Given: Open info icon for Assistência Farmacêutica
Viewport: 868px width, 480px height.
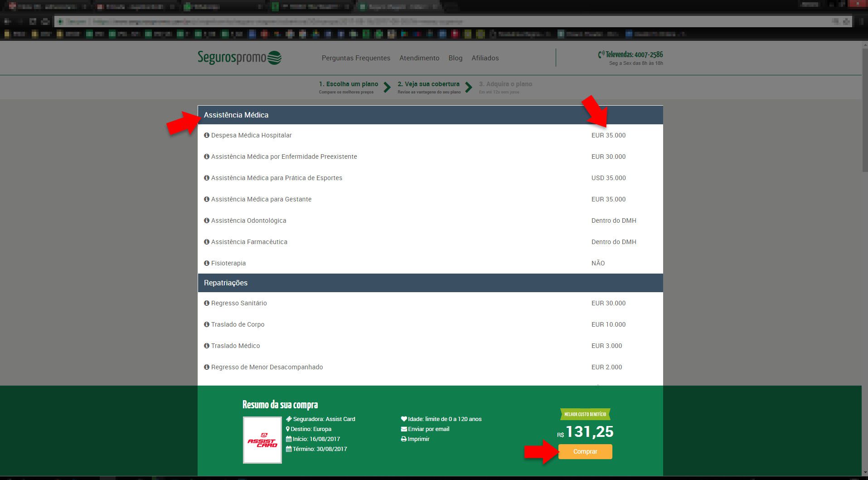Looking at the screenshot, I should point(207,242).
